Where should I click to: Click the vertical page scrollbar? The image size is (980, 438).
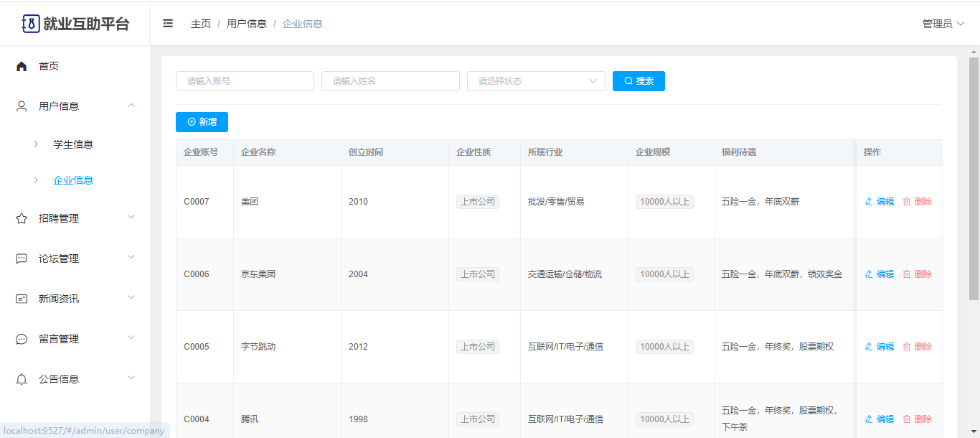point(974,180)
